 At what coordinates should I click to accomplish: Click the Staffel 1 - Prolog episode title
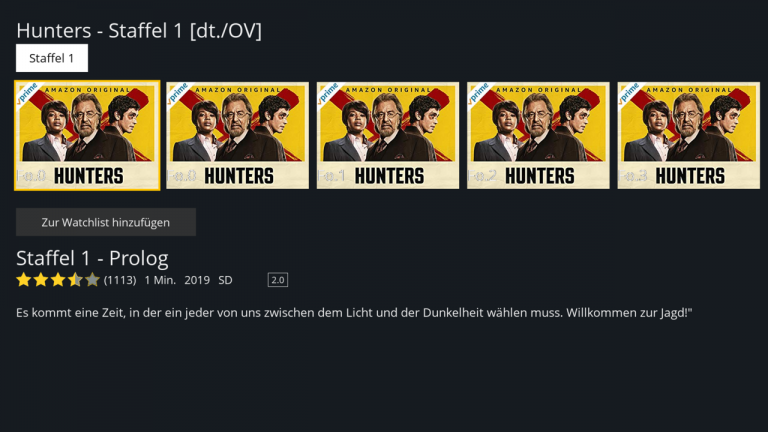click(92, 258)
